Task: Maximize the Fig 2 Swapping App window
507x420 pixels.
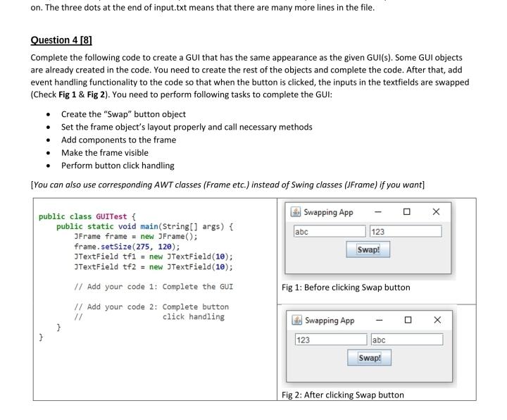Action: pos(408,320)
